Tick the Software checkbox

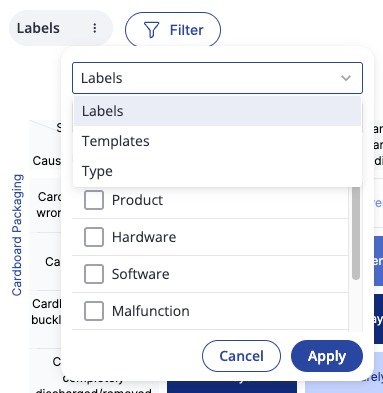click(x=94, y=274)
